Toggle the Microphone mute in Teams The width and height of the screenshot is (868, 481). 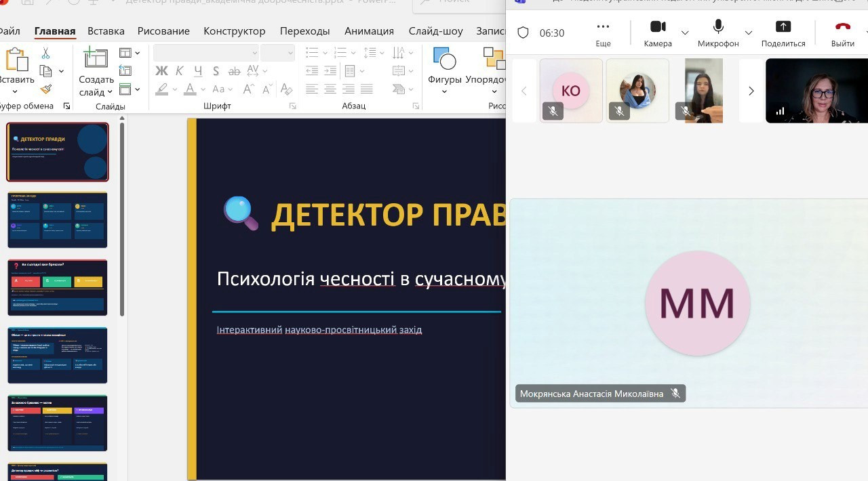tap(718, 27)
